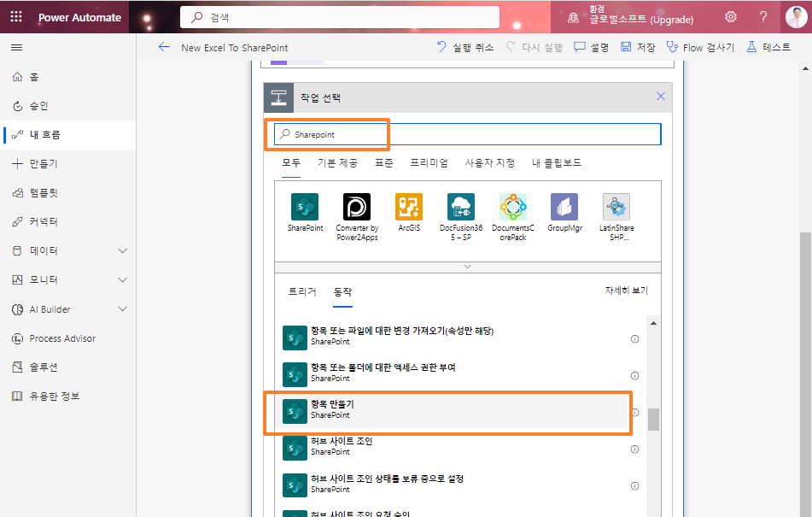Click 테스트 test button
Image resolution: width=812 pixels, height=517 pixels.
point(768,47)
